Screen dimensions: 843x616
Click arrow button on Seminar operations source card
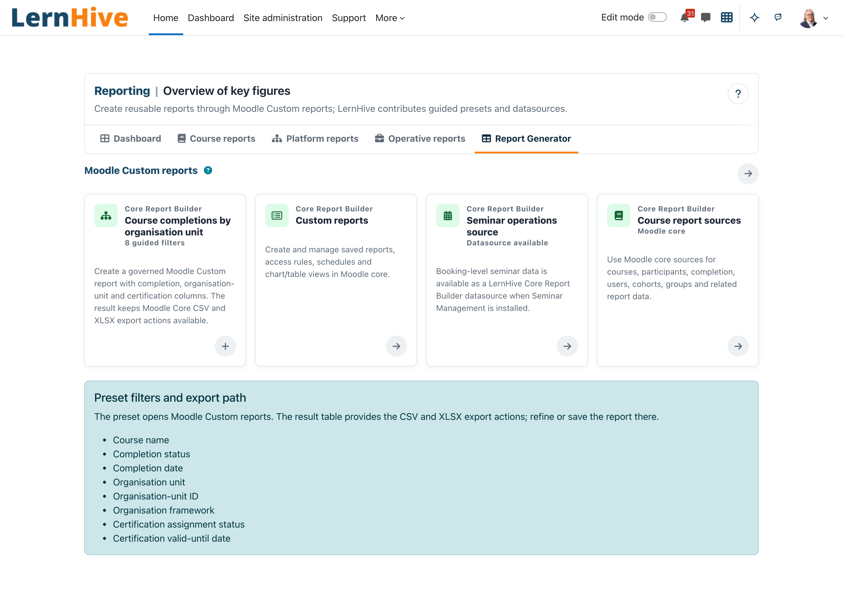567,346
